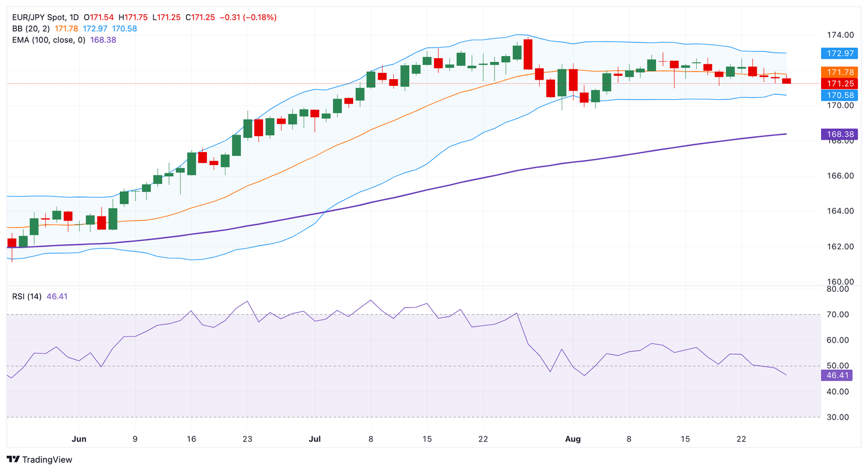Viewport: 868px width, 471px height.
Task: Select the EMA (100, close, 0) legend
Action: tap(49, 40)
